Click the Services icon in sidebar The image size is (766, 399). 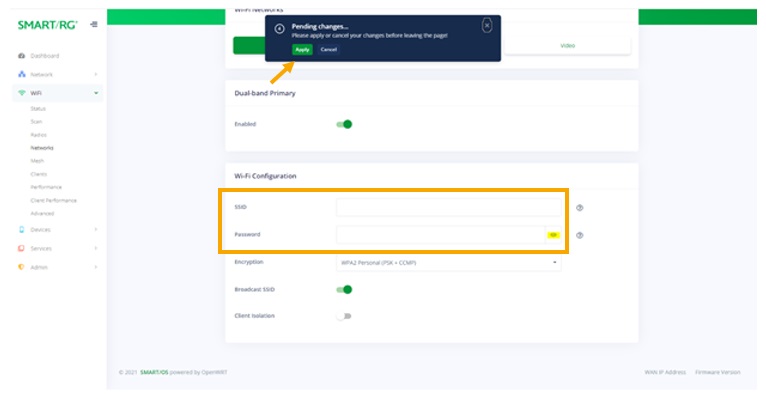tap(21, 248)
